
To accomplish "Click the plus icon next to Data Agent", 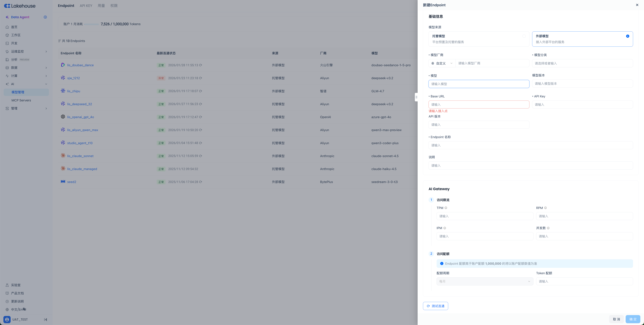I will [x=45, y=17].
